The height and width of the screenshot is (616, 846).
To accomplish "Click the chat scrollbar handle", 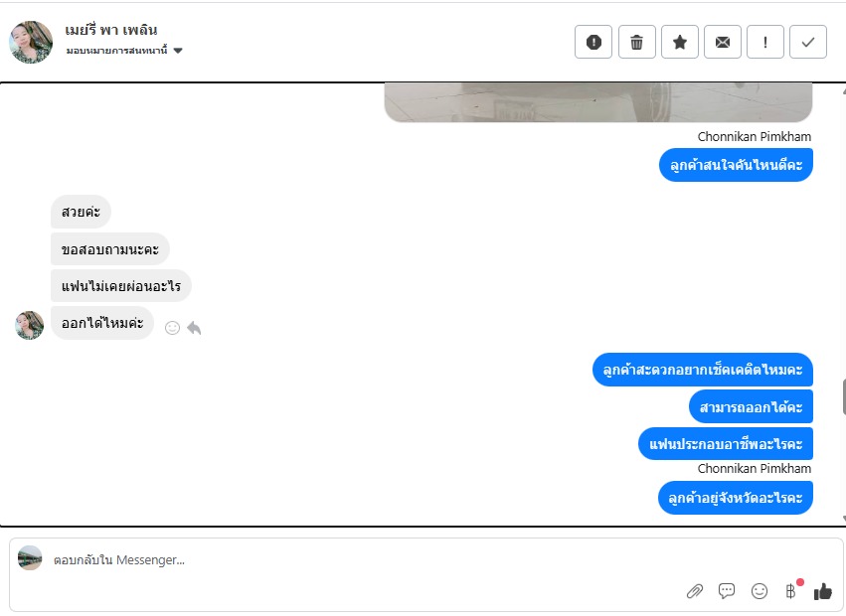I will tap(843, 397).
